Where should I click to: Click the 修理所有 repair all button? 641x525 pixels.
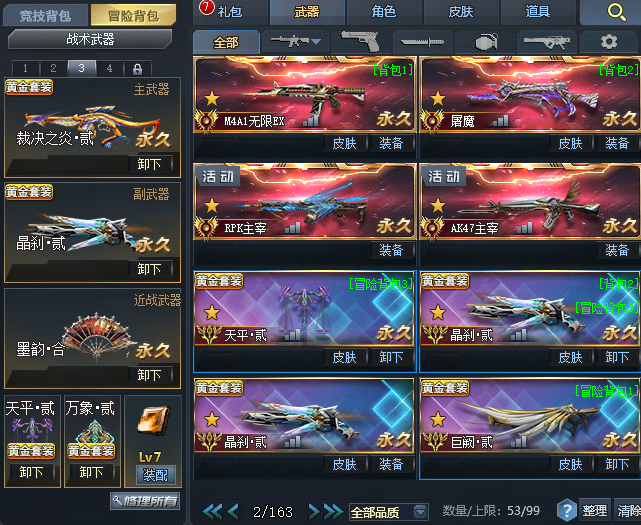(145, 501)
